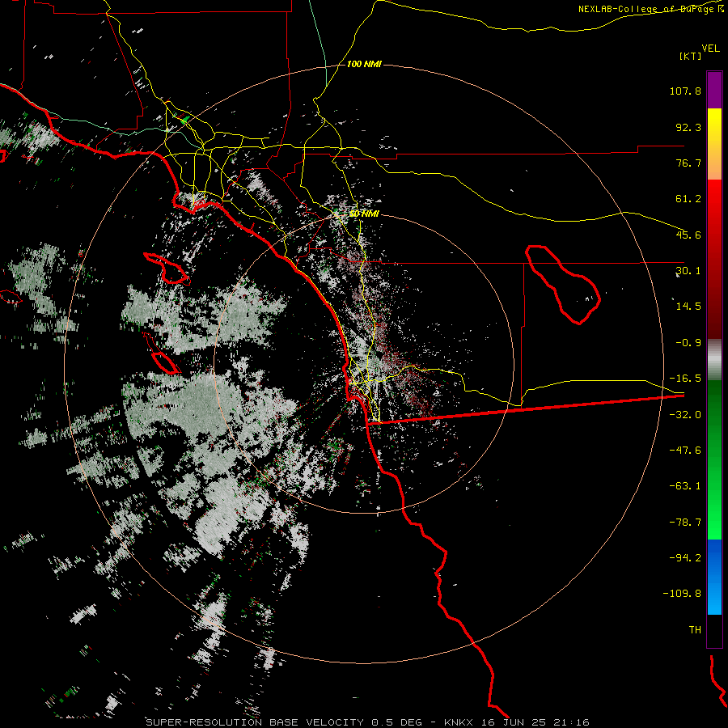Click the 50 NMI range ring label
The width and height of the screenshot is (728, 728).
(x=364, y=214)
